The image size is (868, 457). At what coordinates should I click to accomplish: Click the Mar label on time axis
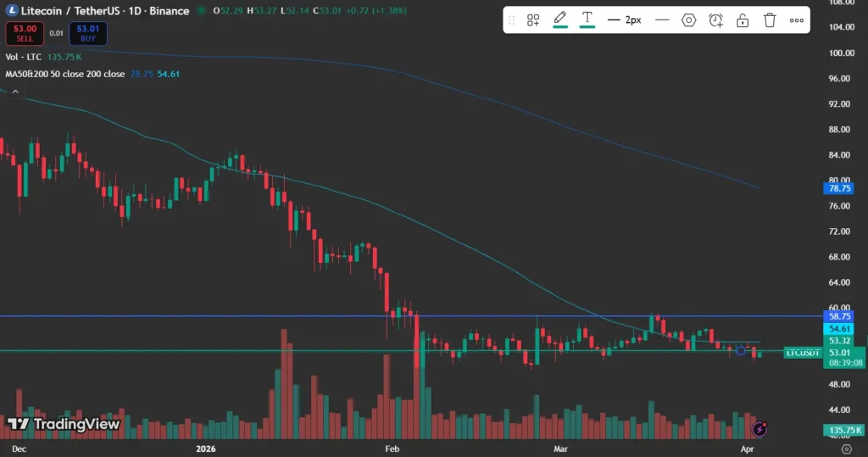coord(560,449)
